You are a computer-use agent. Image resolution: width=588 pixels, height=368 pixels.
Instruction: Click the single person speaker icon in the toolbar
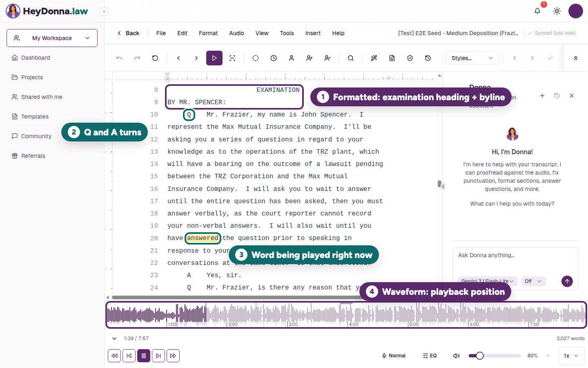click(x=292, y=58)
